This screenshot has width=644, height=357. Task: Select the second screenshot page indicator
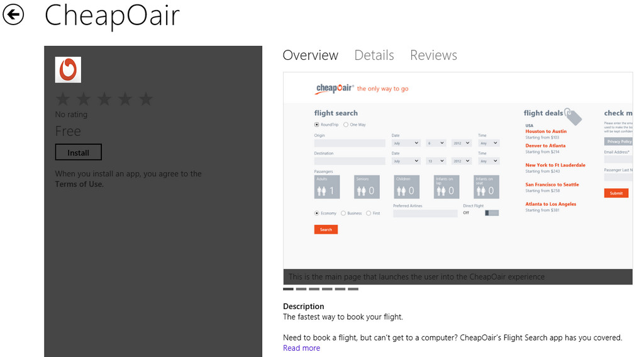pyautogui.click(x=301, y=289)
